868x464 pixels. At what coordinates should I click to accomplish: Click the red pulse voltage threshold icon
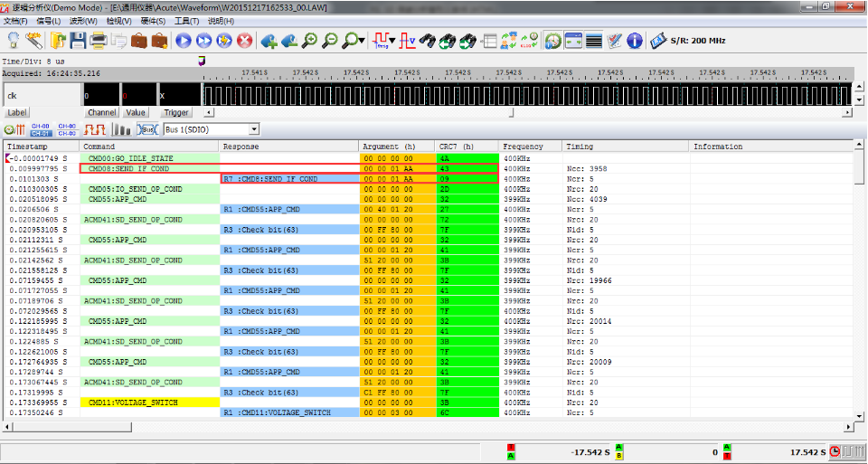408,41
